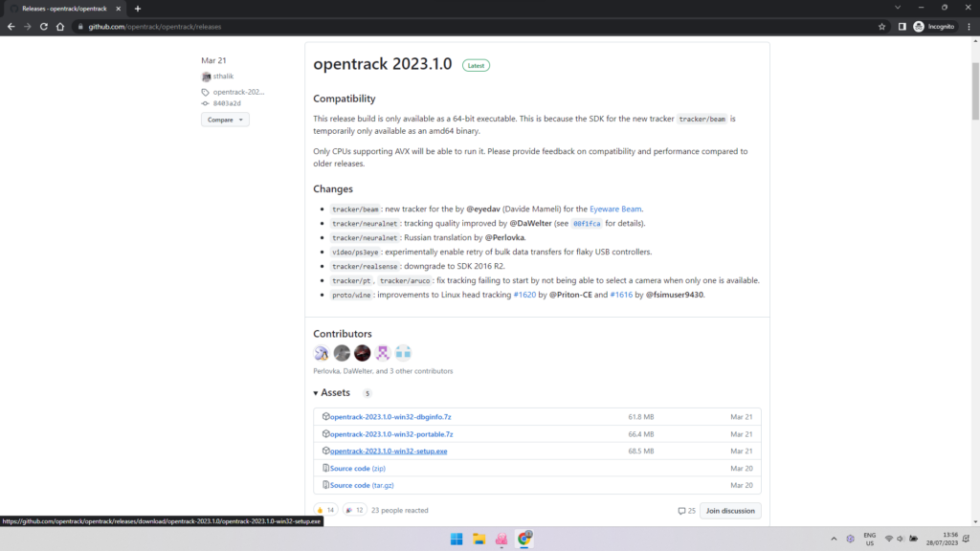Open commit 00f1fca details
The width and height of the screenshot is (980, 551).
587,224
